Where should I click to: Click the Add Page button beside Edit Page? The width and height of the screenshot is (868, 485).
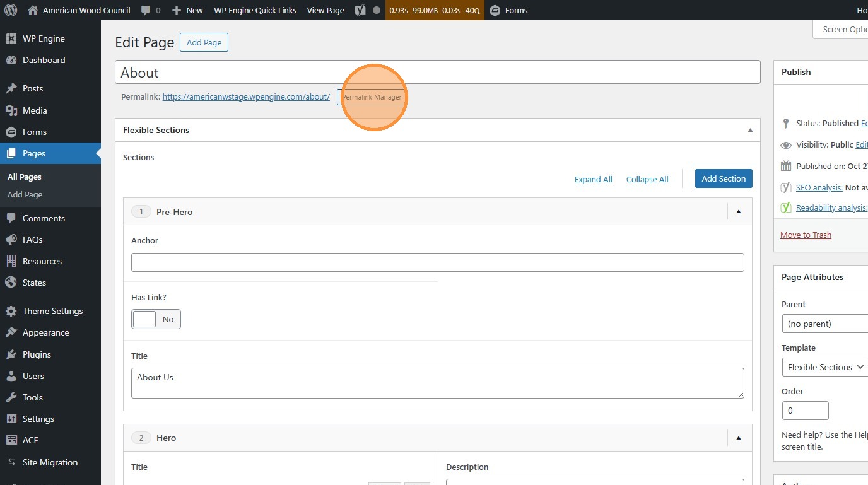[x=204, y=42]
